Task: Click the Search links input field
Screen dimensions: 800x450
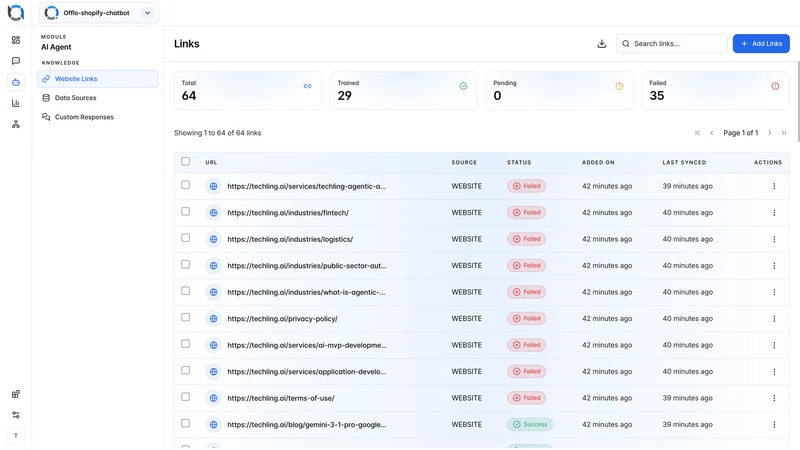Action: pos(671,44)
